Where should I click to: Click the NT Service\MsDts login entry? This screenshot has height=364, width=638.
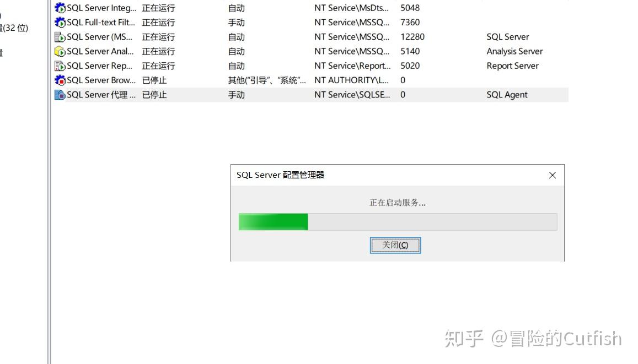coord(352,8)
